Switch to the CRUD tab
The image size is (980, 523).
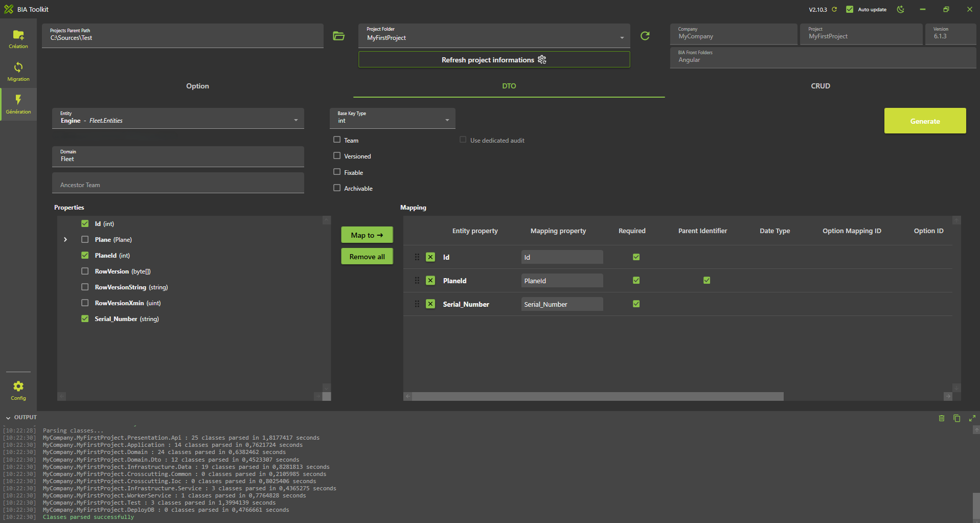tap(820, 86)
